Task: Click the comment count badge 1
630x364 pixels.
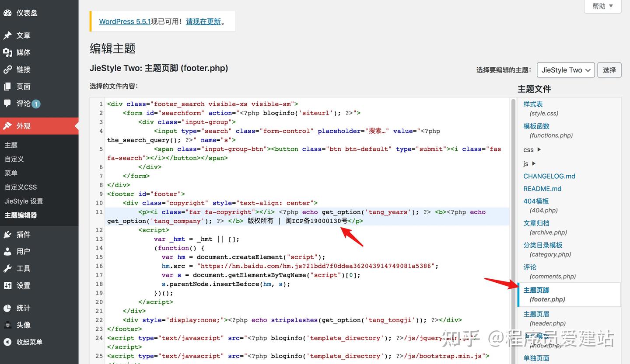Action: (x=36, y=104)
